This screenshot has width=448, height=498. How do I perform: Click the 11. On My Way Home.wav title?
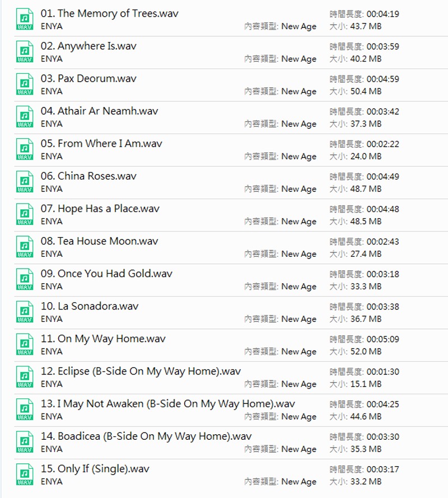(103, 339)
